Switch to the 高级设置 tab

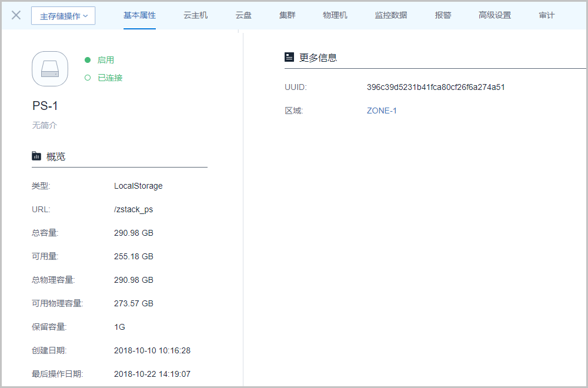click(x=495, y=15)
